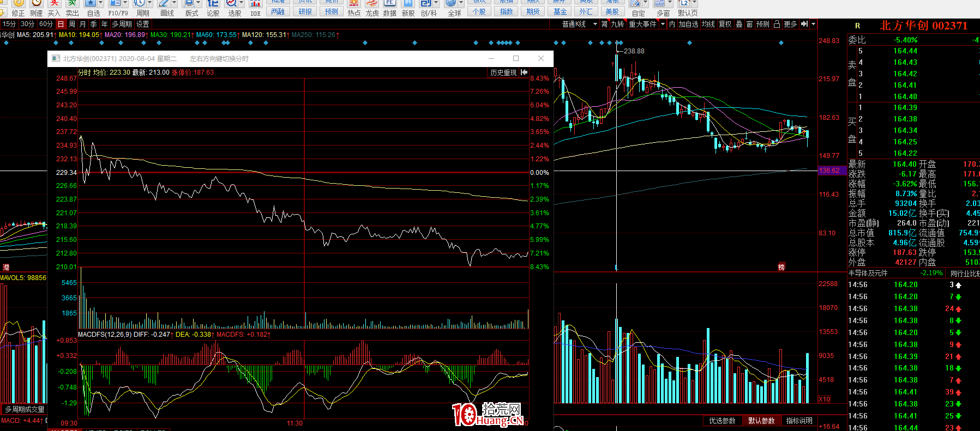The image size is (980, 431).
Task: Toggle the 均线 moving average lines
Action: pyautogui.click(x=708, y=24)
